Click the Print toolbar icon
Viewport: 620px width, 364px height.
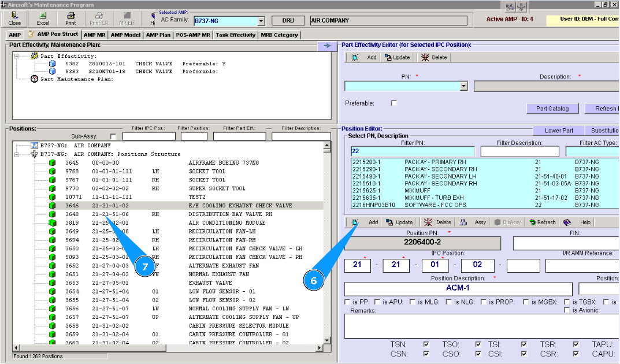pos(70,18)
